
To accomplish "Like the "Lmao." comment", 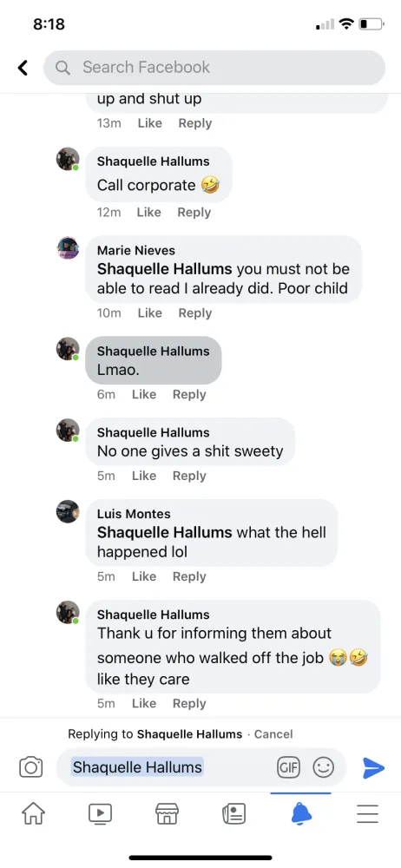I will 144,394.
